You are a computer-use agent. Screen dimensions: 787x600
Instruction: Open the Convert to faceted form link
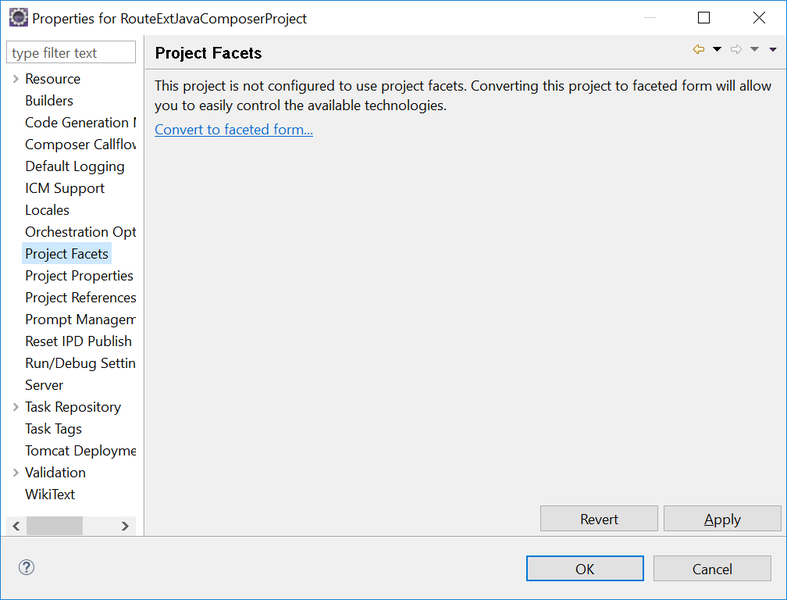[234, 130]
